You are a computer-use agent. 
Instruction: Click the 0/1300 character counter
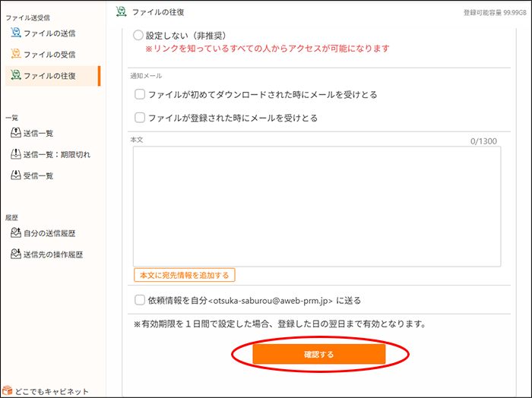click(x=483, y=141)
